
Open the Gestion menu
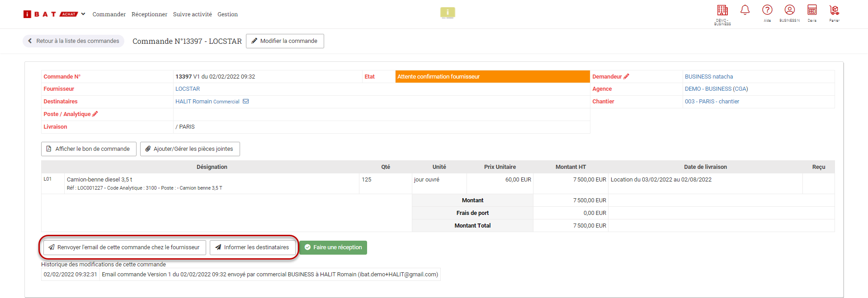(x=227, y=14)
